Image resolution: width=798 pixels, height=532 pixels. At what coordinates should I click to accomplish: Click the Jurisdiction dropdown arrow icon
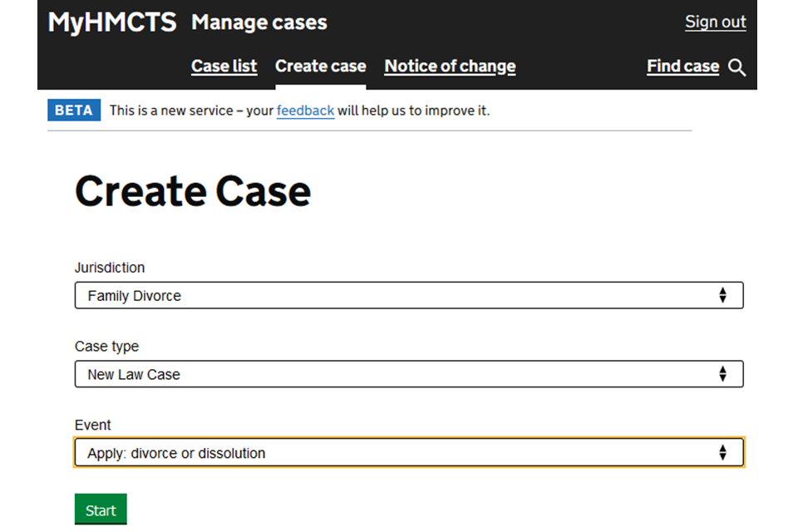(x=722, y=295)
